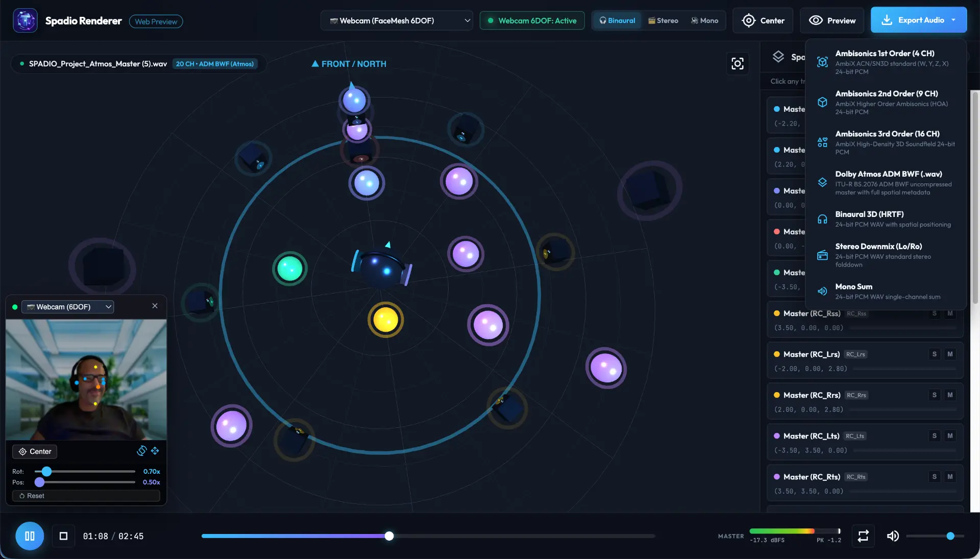Screen dimensions: 980x559
Task: Mute the Master (RC_Lrs) track
Action: pyautogui.click(x=950, y=354)
